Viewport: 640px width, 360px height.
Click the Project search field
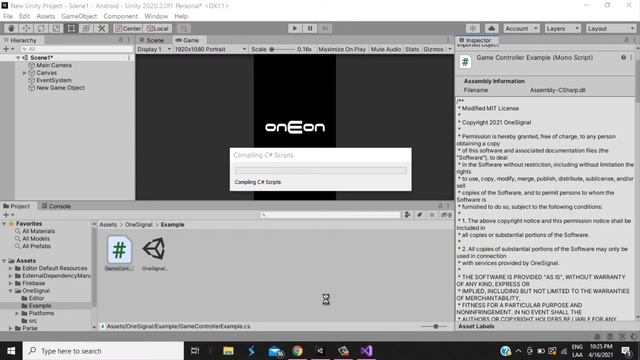point(330,215)
